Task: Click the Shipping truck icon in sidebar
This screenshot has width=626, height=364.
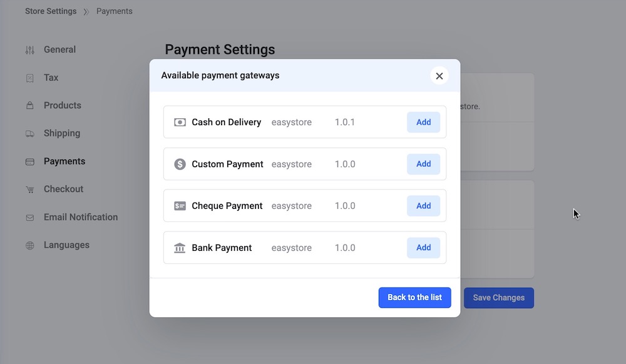Action: coord(30,134)
